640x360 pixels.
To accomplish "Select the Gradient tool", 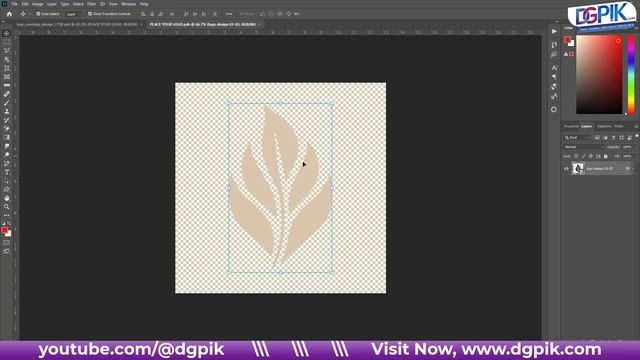I will (7, 137).
